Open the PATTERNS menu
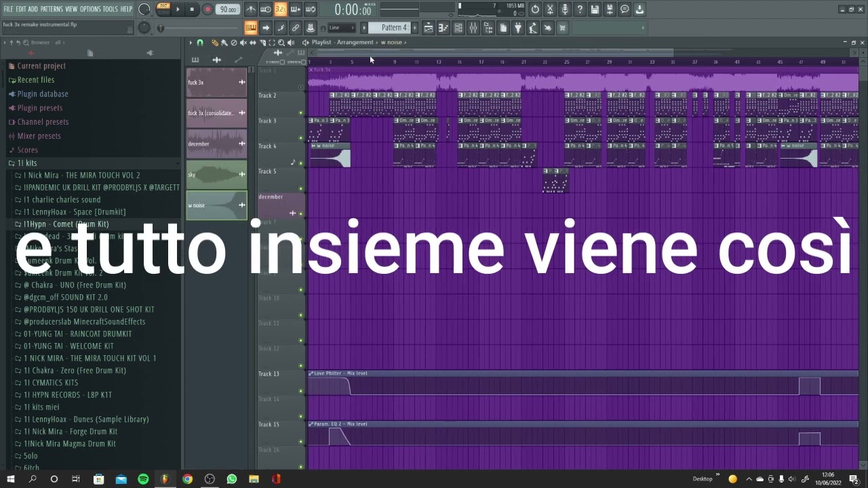The image size is (868, 488). [52, 9]
